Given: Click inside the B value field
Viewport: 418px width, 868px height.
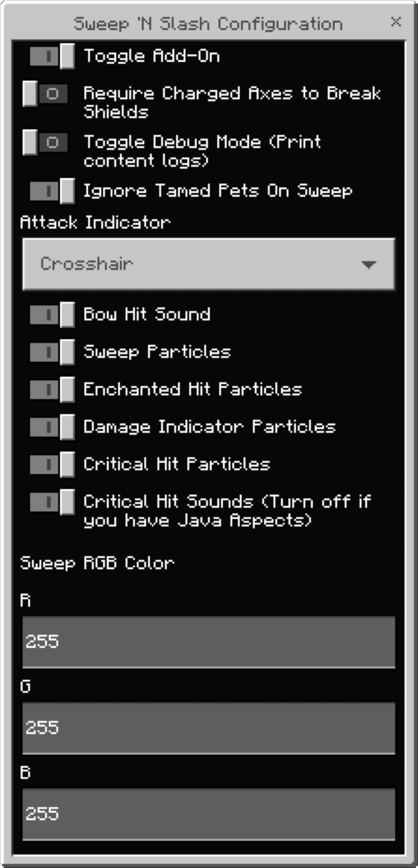Looking at the screenshot, I should click(x=209, y=814).
